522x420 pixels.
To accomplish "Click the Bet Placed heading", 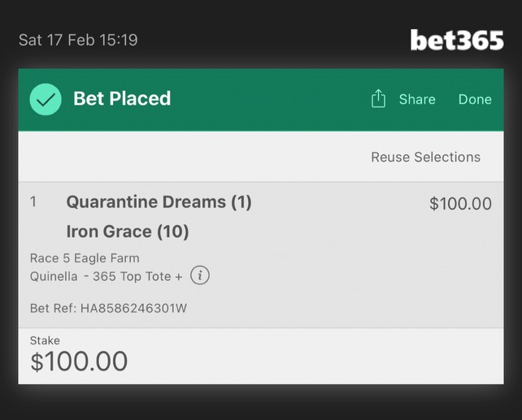I will tap(122, 98).
